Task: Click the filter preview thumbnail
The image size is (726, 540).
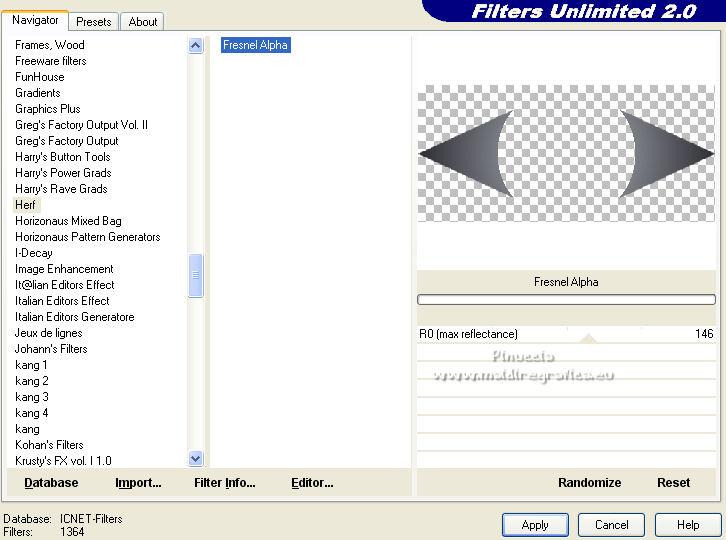Action: click(566, 153)
